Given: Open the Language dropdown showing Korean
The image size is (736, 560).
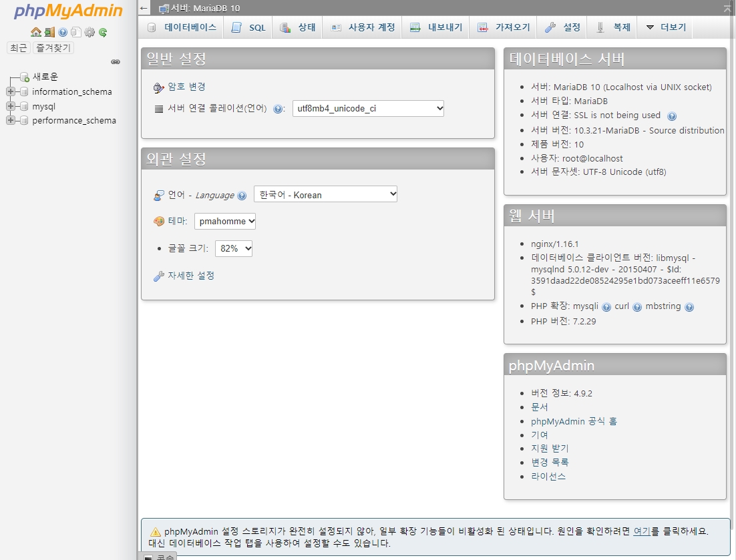Looking at the screenshot, I should 325,195.
